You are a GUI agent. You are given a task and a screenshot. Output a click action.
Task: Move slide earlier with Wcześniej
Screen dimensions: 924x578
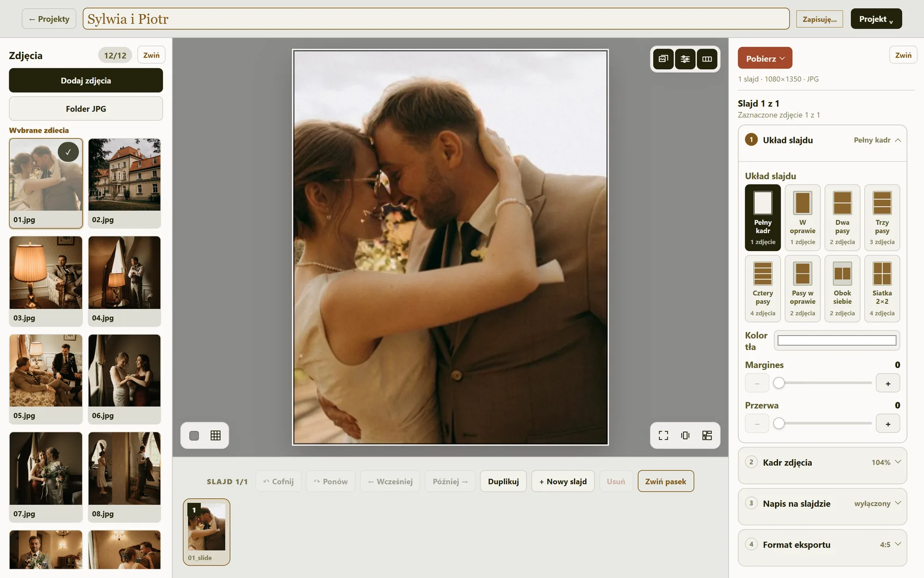coord(390,481)
